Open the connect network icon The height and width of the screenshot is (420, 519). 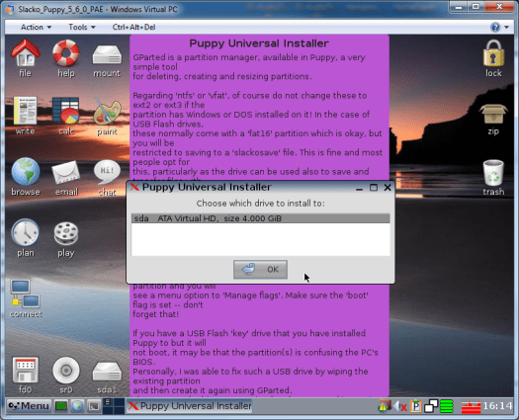click(x=25, y=294)
